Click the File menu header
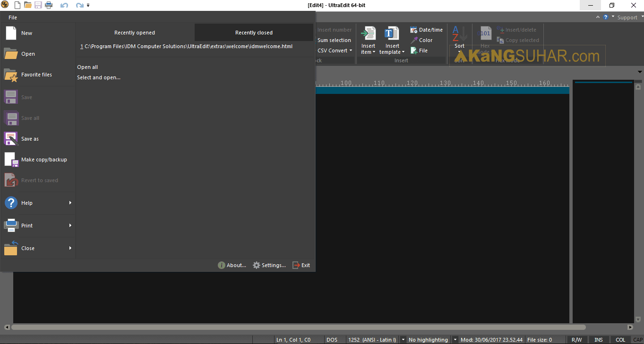This screenshot has height=344, width=644. click(x=13, y=17)
